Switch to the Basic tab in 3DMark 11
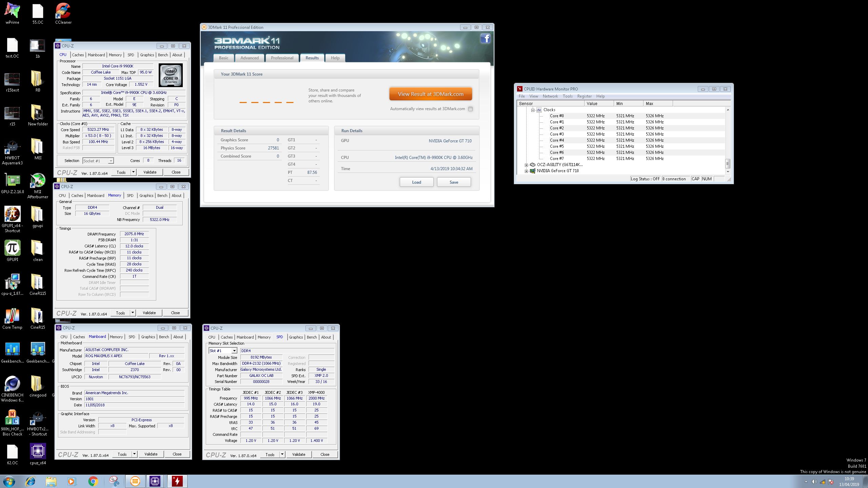The image size is (868, 488). coord(223,58)
